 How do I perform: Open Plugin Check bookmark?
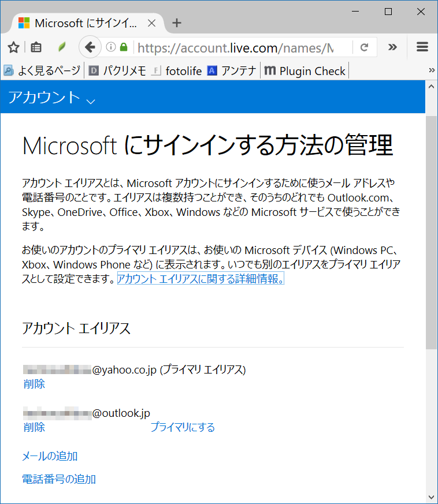305,70
